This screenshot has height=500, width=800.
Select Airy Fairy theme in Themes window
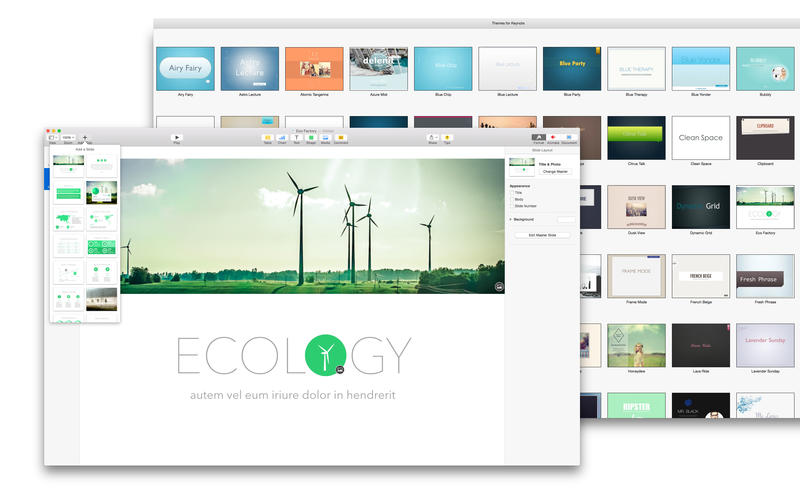click(x=185, y=69)
